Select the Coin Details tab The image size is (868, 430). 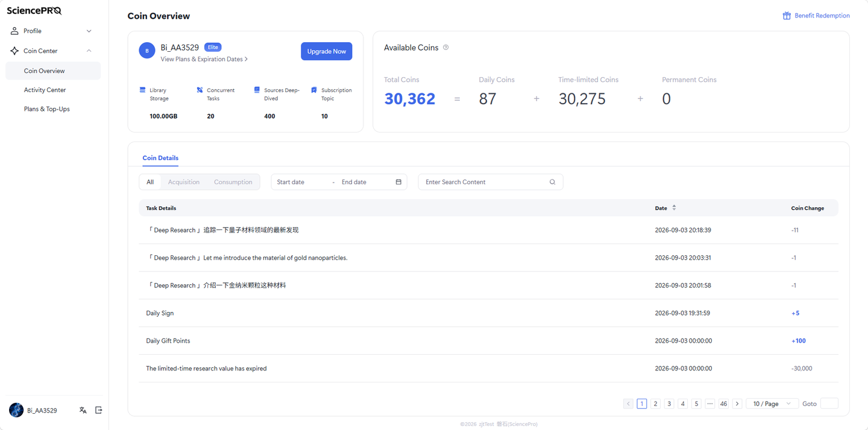[160, 158]
